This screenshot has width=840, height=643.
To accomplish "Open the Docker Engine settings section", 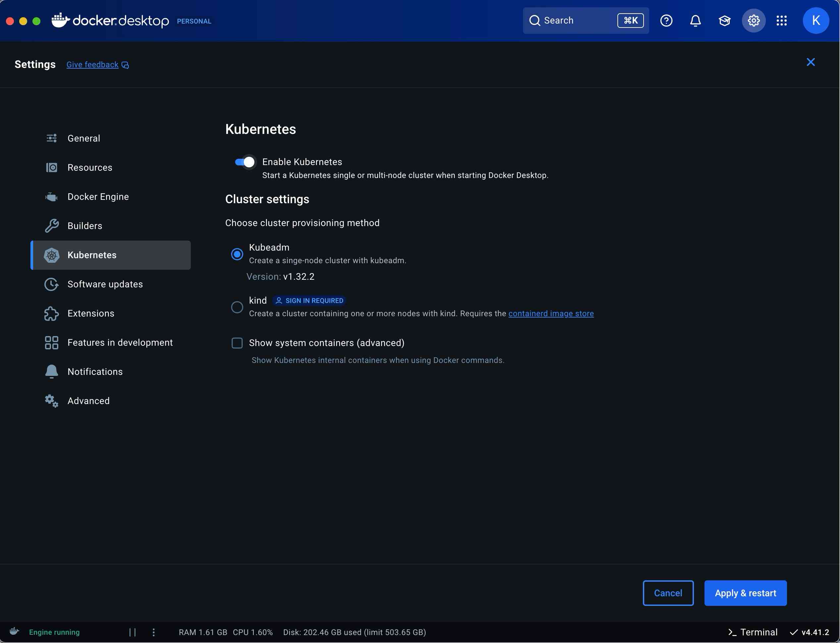I will 98,197.
